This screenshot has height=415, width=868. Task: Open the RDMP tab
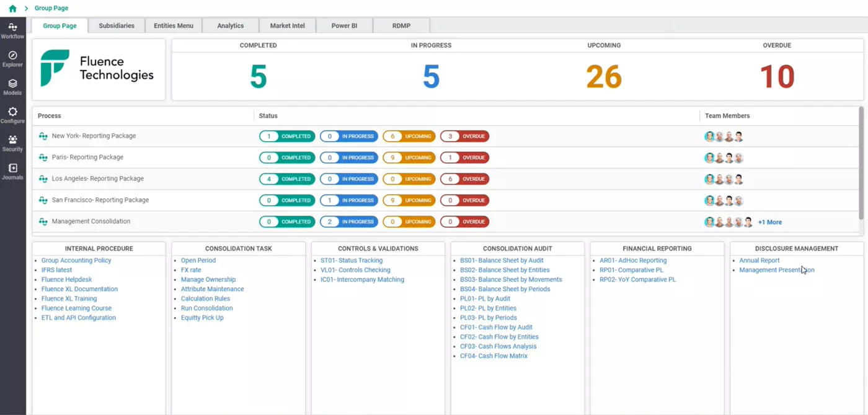coord(402,25)
